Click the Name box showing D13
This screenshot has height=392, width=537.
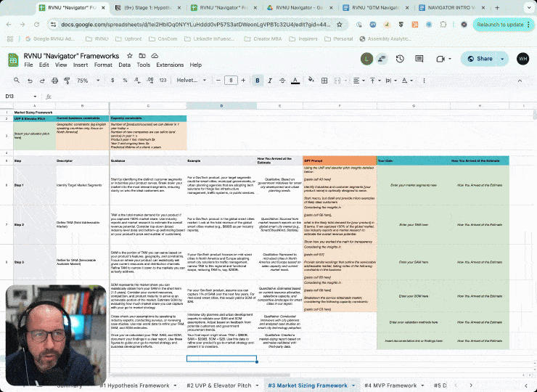(20, 97)
